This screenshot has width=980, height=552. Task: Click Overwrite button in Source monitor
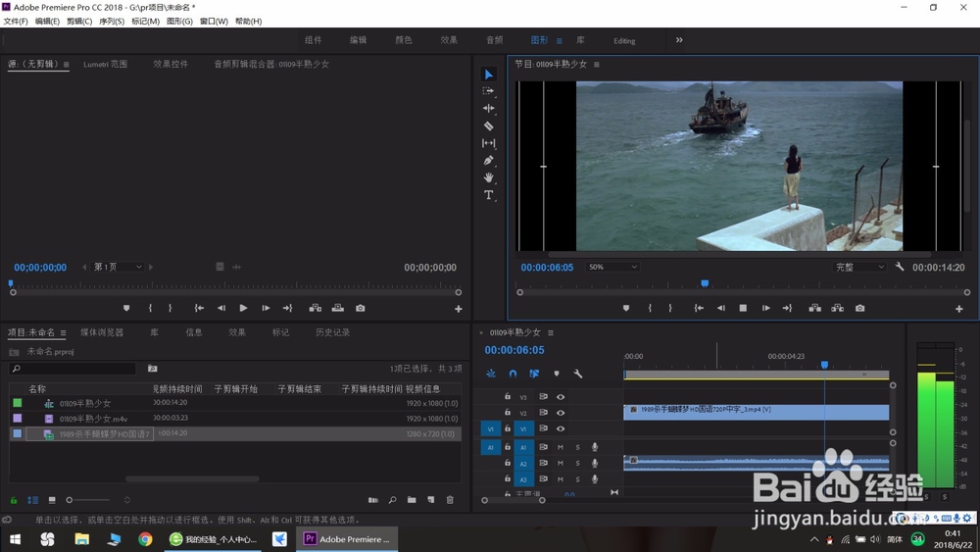click(x=337, y=308)
